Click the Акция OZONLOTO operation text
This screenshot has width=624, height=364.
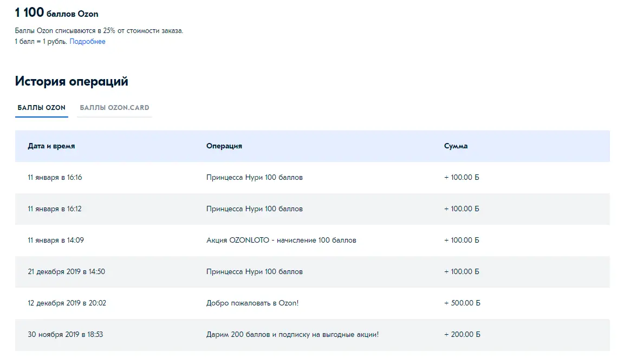click(x=281, y=240)
